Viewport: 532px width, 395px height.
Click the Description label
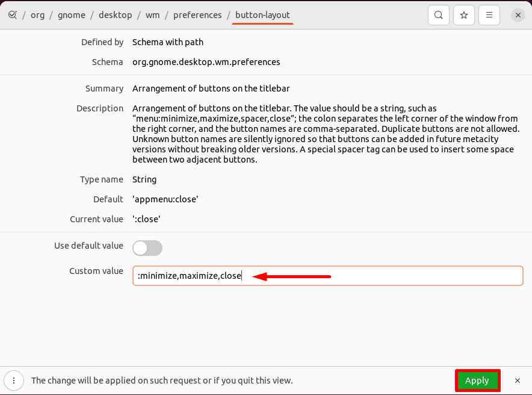click(100, 108)
